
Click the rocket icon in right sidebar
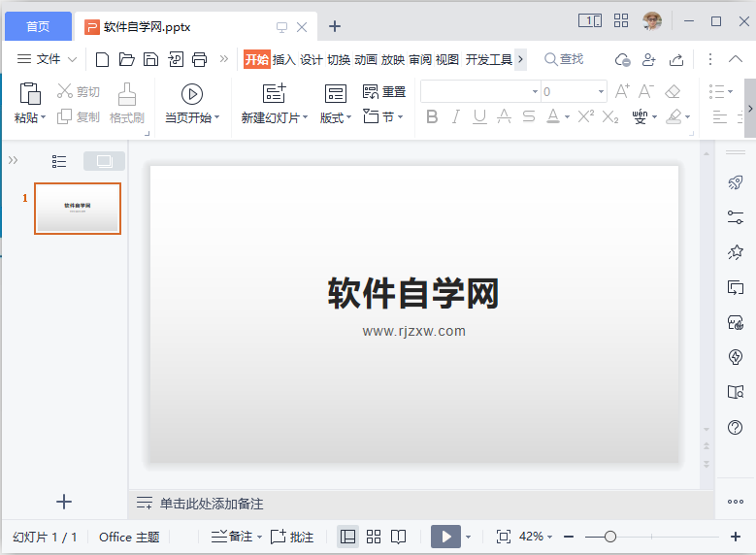point(736,182)
